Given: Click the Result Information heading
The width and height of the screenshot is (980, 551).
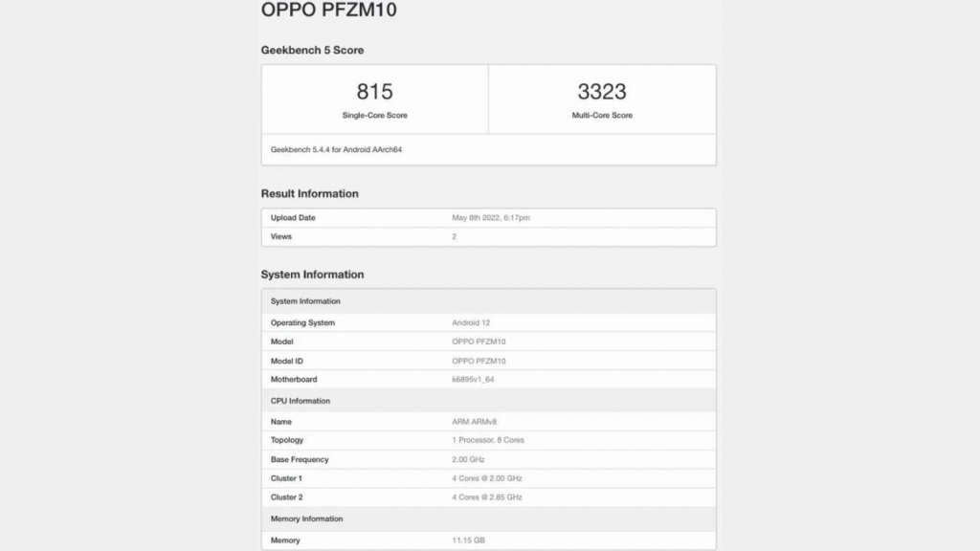Looking at the screenshot, I should pyautogui.click(x=310, y=193).
